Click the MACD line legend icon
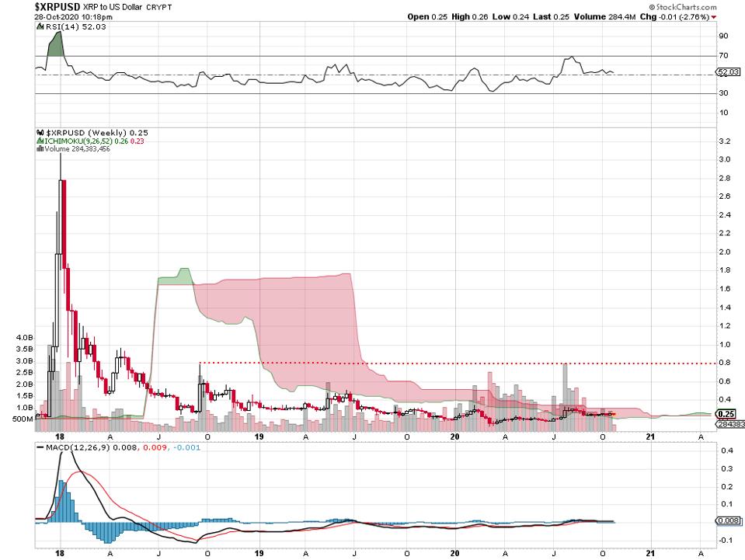The width and height of the screenshot is (745, 560). point(41,447)
